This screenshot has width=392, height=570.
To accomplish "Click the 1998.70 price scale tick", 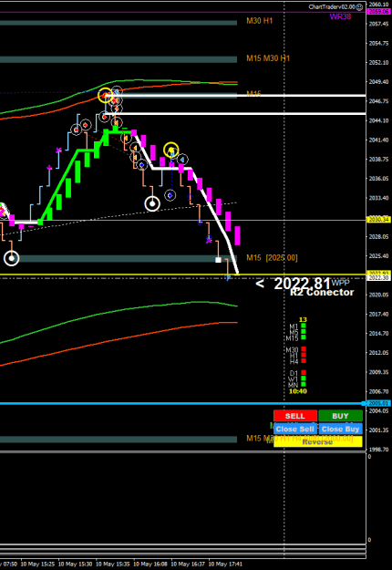I will 379,450.
